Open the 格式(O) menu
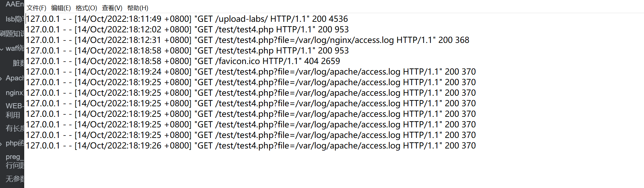The width and height of the screenshot is (644, 188). point(86,8)
